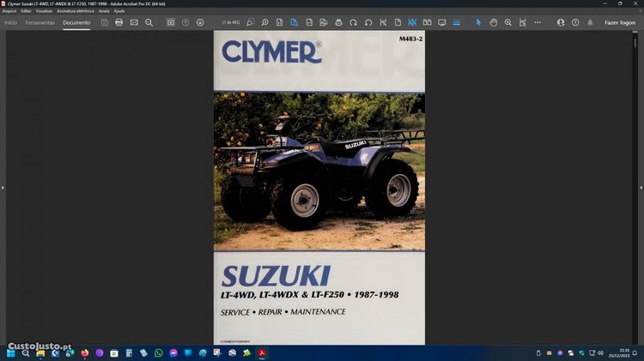Go to next page arrow
644x361 pixels.
200,22
